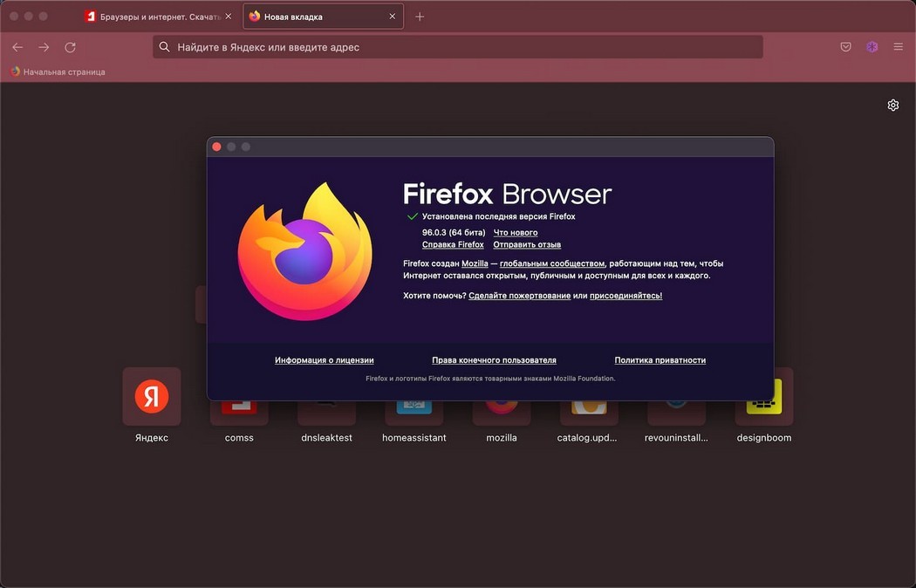The height and width of the screenshot is (588, 916).
Task: Close the About Firefox dialog
Action: 216,147
